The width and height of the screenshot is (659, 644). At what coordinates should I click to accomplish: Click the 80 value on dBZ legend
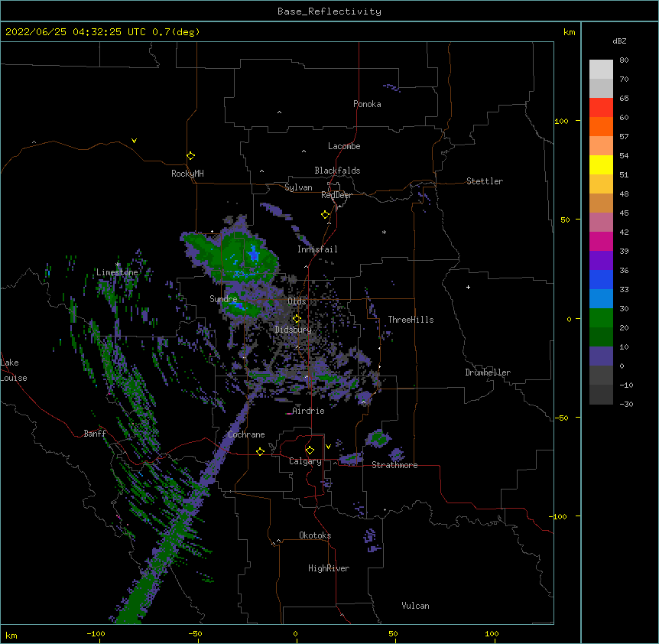[624, 60]
